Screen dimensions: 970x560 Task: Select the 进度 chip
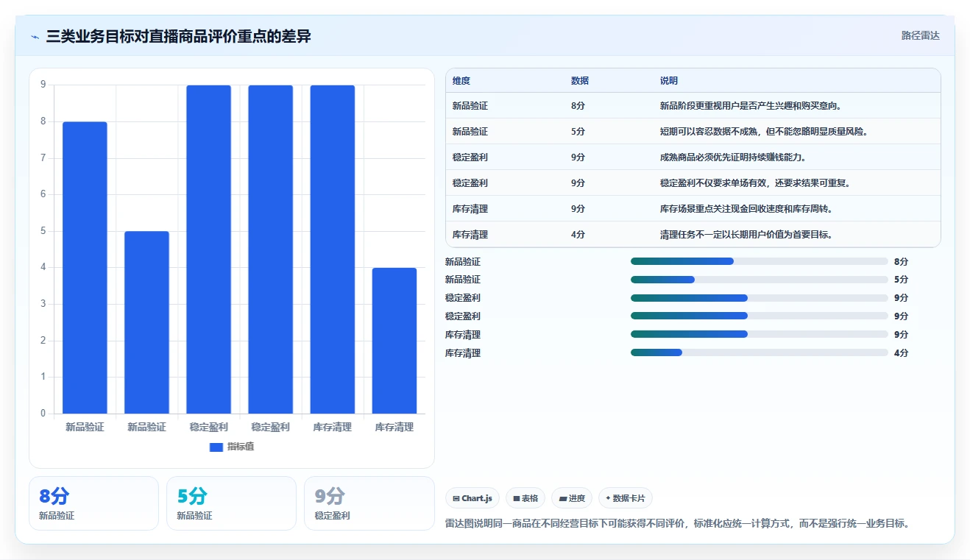pos(572,498)
